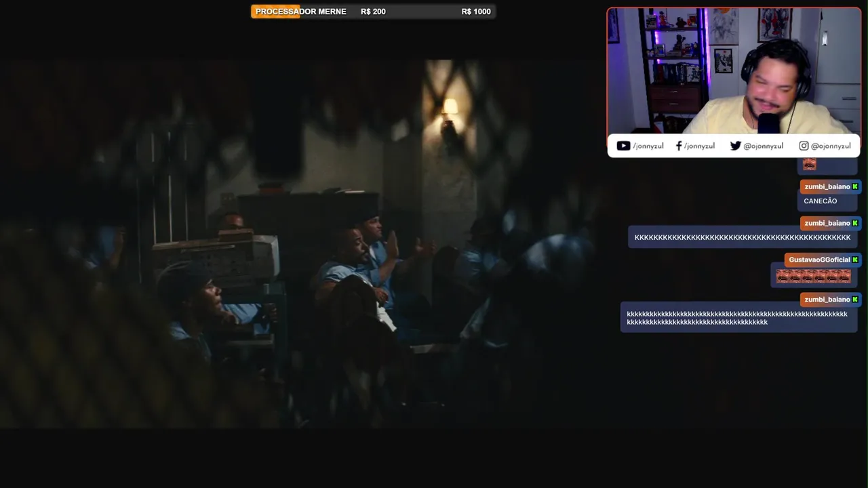The image size is (868, 488).
Task: Click the dark movie video frame
Action: pyautogui.click(x=298, y=244)
